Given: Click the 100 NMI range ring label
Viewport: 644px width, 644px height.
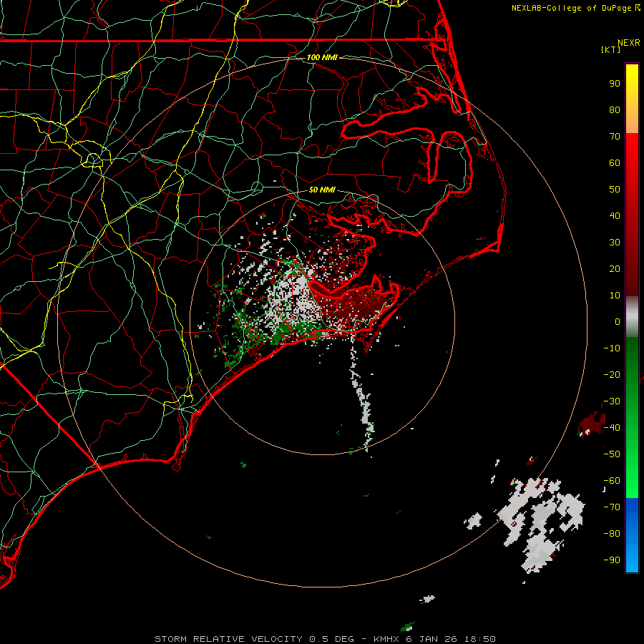Looking at the screenshot, I should [x=322, y=57].
